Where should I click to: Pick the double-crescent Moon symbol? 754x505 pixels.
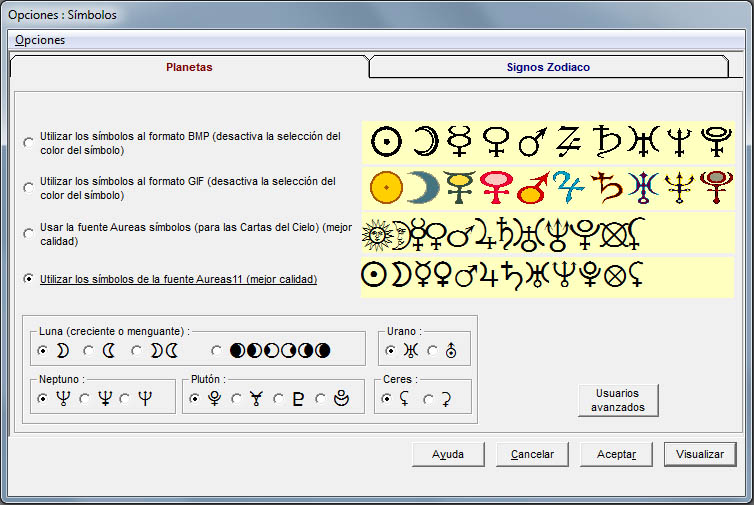[137, 351]
